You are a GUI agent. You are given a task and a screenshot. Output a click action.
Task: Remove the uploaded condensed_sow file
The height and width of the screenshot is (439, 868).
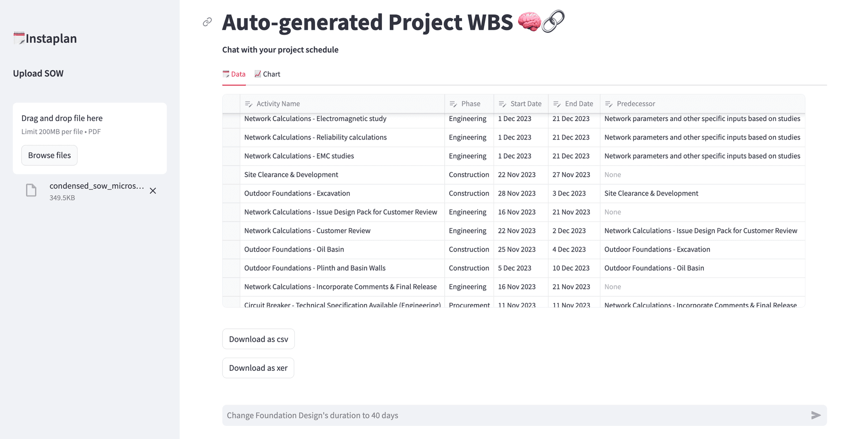(x=153, y=191)
